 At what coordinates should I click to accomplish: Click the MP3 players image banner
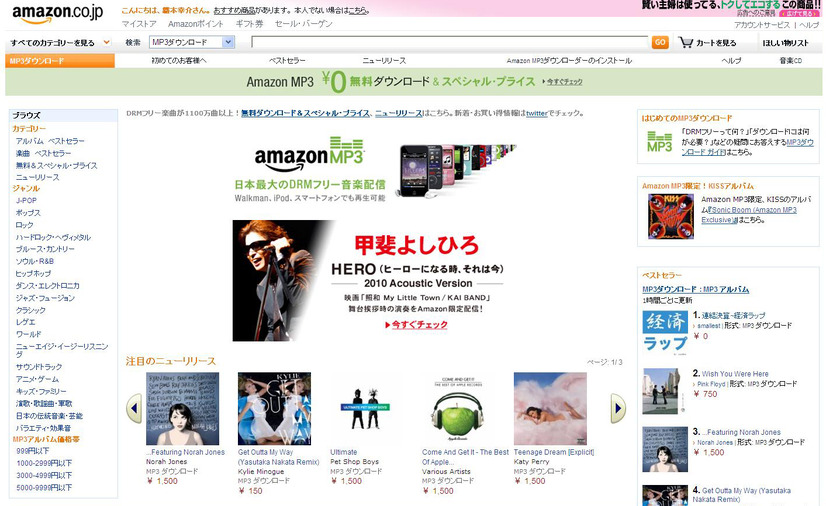tap(456, 170)
